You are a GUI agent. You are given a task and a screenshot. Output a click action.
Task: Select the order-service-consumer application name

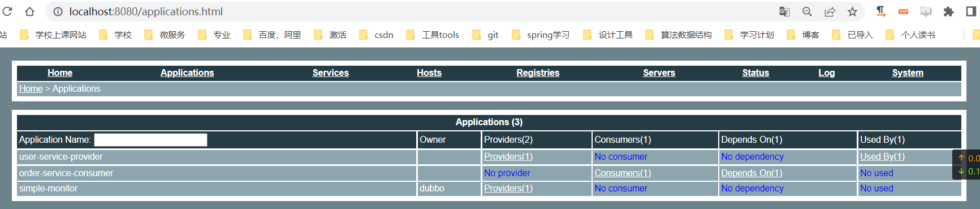pos(66,173)
